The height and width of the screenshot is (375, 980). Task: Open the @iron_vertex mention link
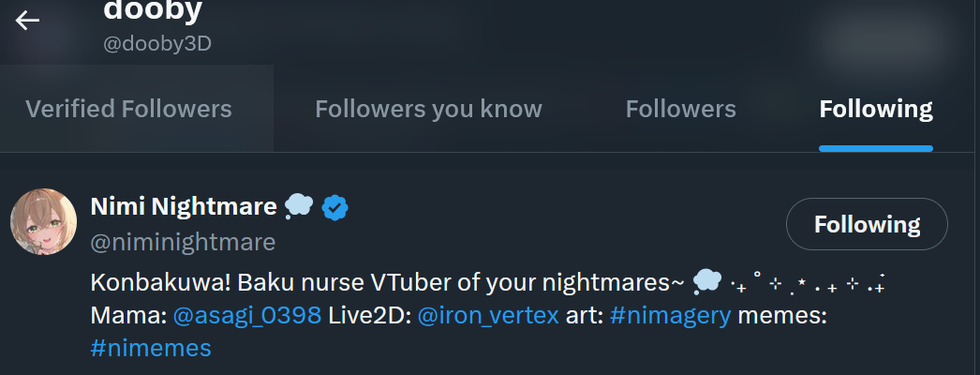pos(487,315)
